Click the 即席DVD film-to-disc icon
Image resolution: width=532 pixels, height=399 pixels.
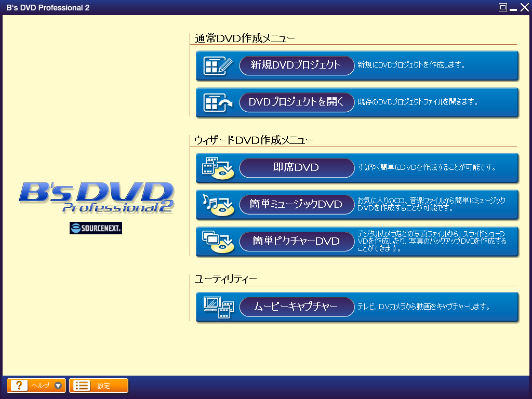click(218, 168)
